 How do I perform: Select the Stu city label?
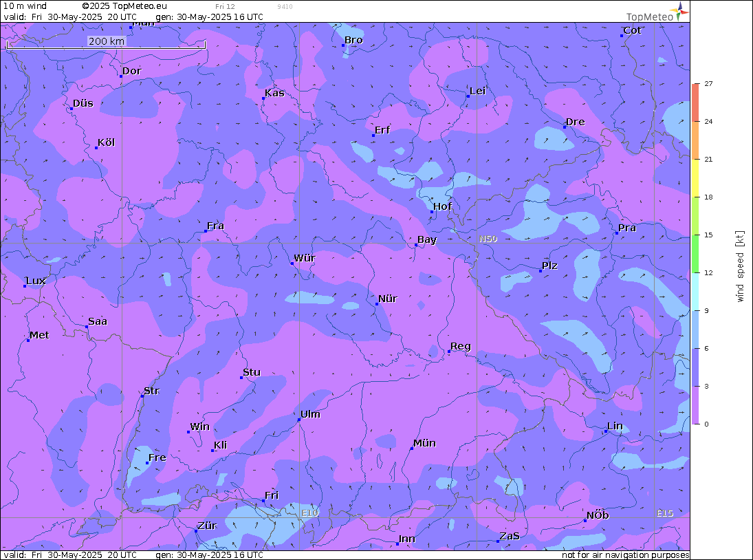(252, 372)
